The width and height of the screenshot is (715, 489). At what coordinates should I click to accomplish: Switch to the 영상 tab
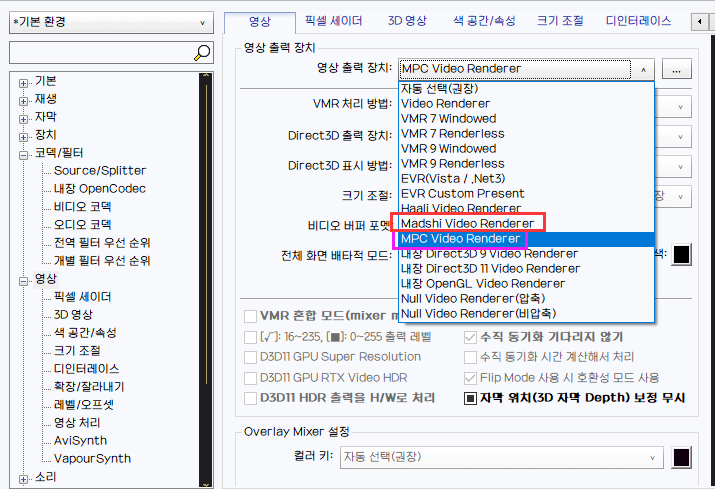coord(260,21)
